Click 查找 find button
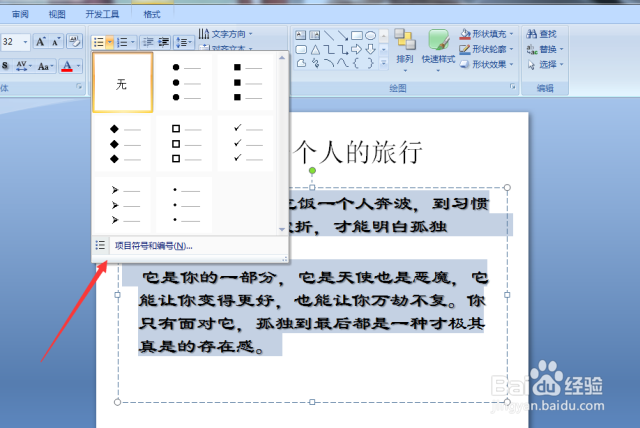 coord(542,34)
